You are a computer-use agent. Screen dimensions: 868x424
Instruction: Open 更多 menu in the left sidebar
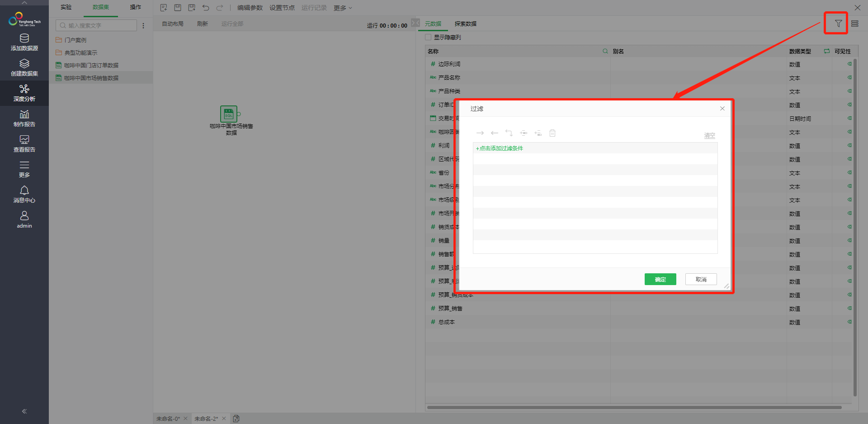pos(24,169)
